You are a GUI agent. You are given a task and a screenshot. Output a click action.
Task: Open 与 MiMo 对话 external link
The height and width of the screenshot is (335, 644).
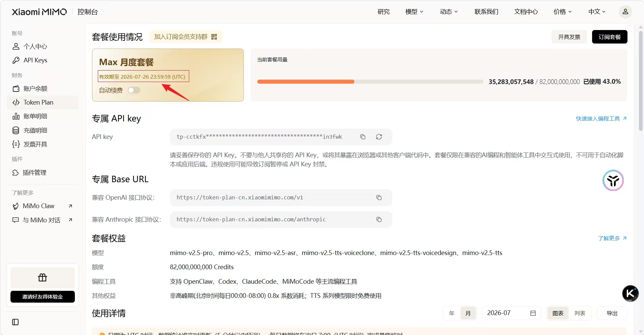click(x=42, y=220)
